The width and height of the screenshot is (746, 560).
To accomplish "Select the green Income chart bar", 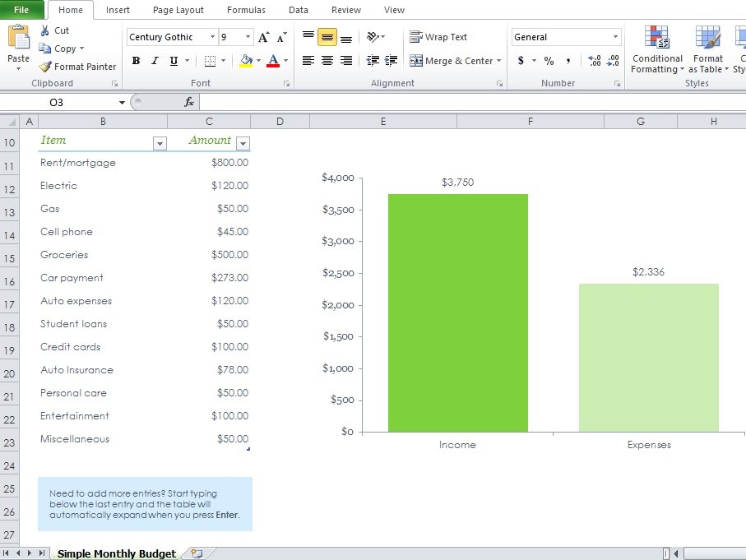I will tap(457, 312).
